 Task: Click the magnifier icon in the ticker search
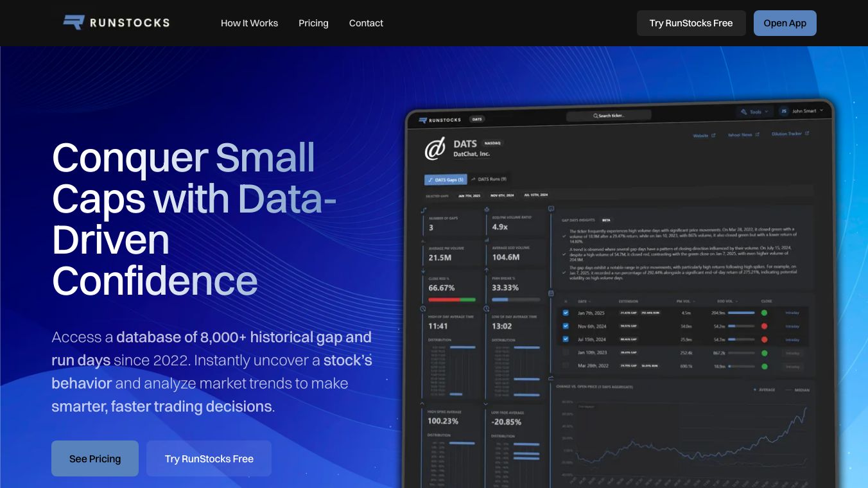pos(595,116)
